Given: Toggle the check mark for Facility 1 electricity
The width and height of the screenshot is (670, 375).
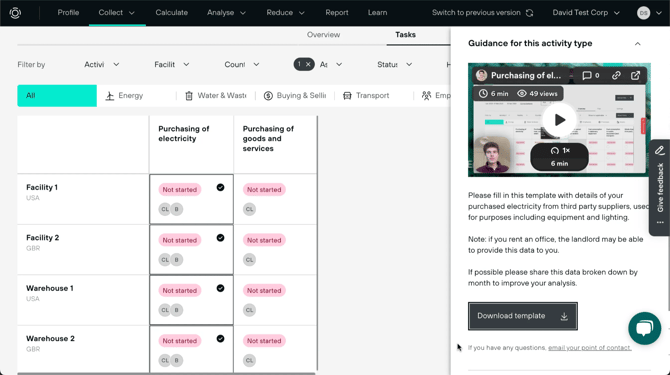Looking at the screenshot, I should point(220,188).
